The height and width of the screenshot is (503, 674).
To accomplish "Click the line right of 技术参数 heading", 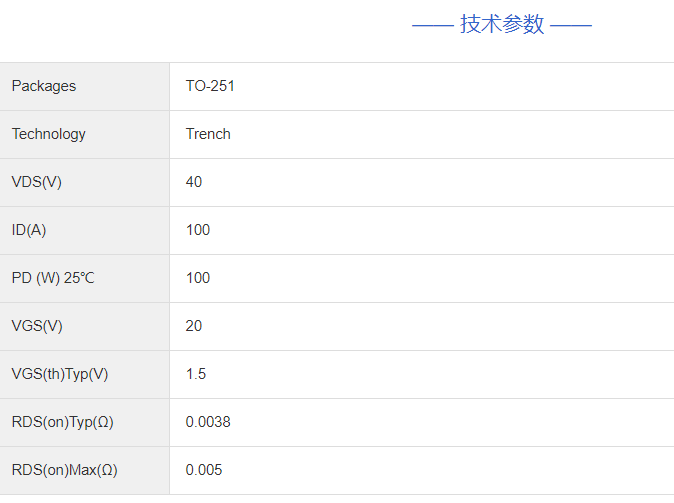I will click(x=571, y=25).
